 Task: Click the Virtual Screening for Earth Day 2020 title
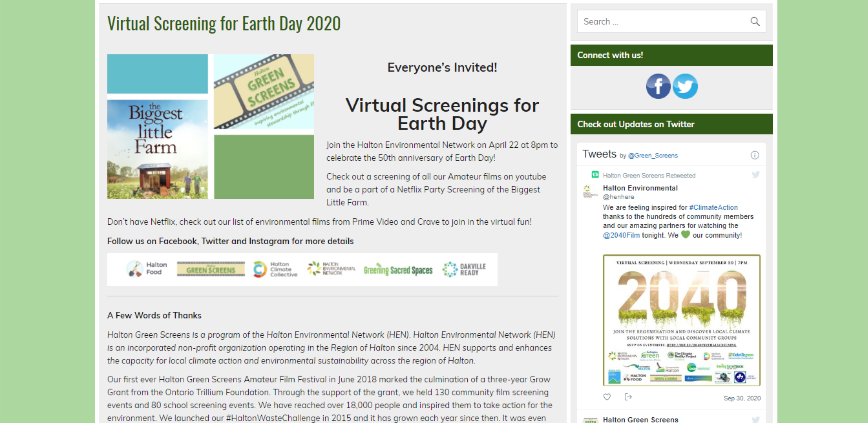click(x=224, y=24)
